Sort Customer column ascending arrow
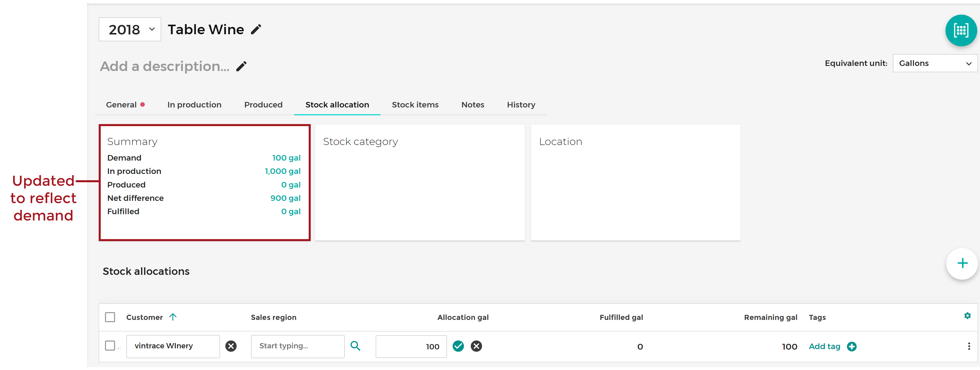The height and width of the screenshot is (370, 980). coord(173,317)
